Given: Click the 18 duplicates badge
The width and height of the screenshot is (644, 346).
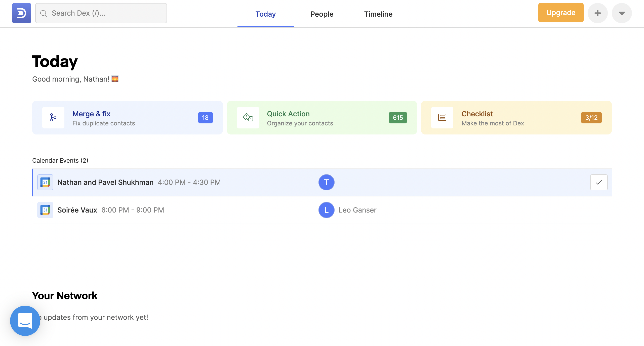Looking at the screenshot, I should (206, 118).
